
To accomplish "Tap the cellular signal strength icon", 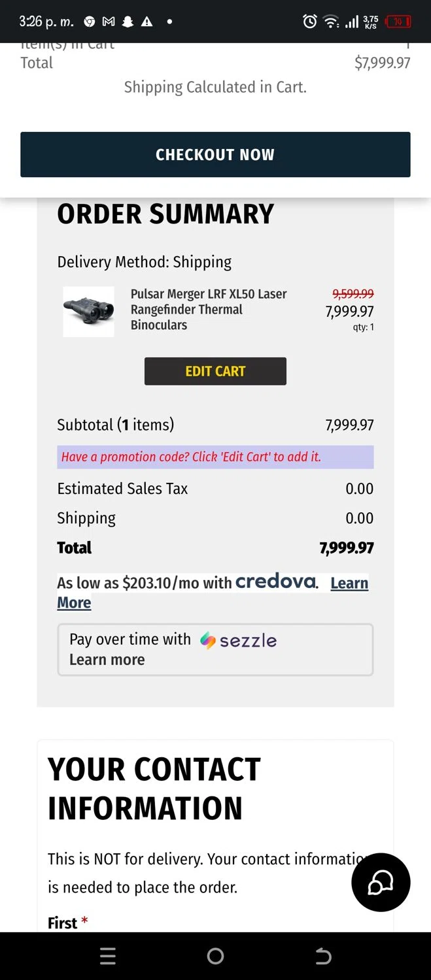I will coord(352,22).
